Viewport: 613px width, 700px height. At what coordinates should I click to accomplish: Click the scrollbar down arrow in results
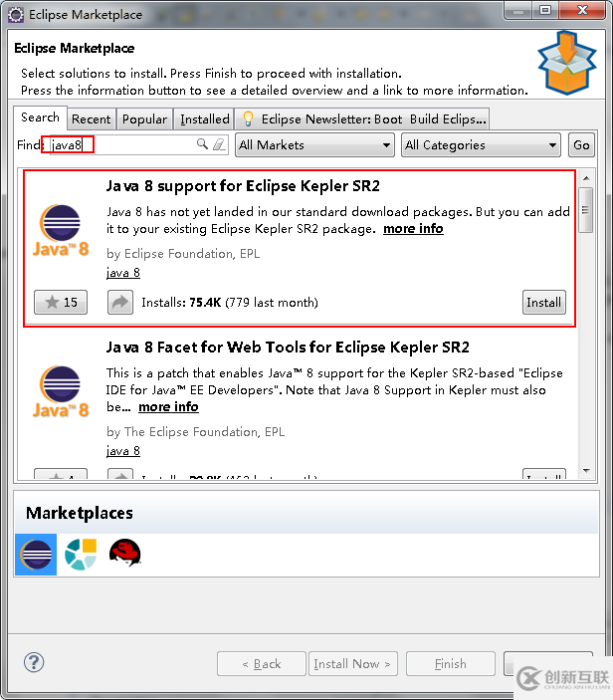pos(586,471)
